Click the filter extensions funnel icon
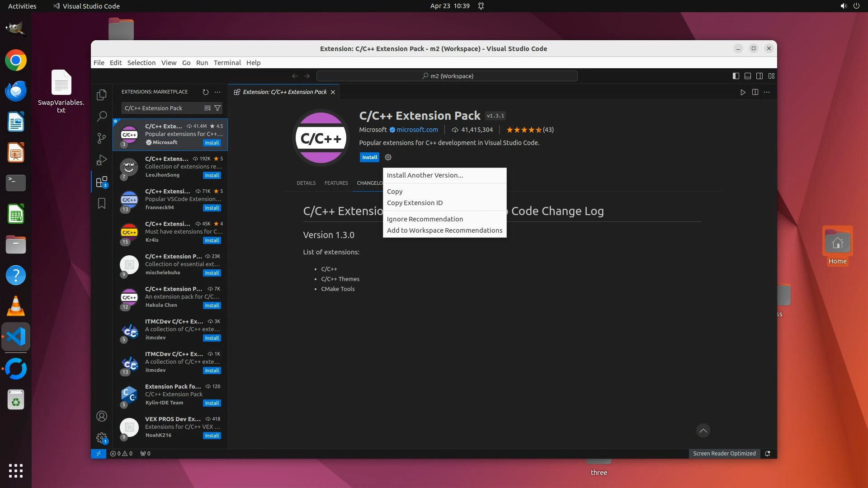 pyautogui.click(x=217, y=108)
